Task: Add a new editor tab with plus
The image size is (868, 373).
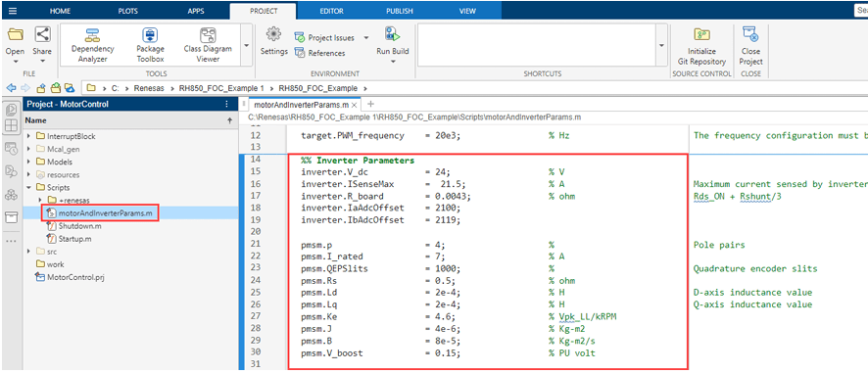Action: 371,104
